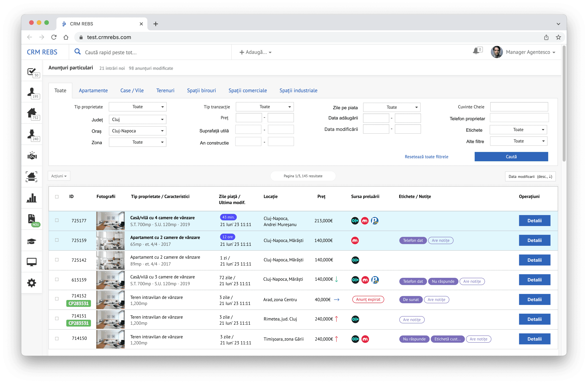The width and height of the screenshot is (588, 384).
Task: Click Resetează toate filtrele link
Action: pyautogui.click(x=426, y=157)
